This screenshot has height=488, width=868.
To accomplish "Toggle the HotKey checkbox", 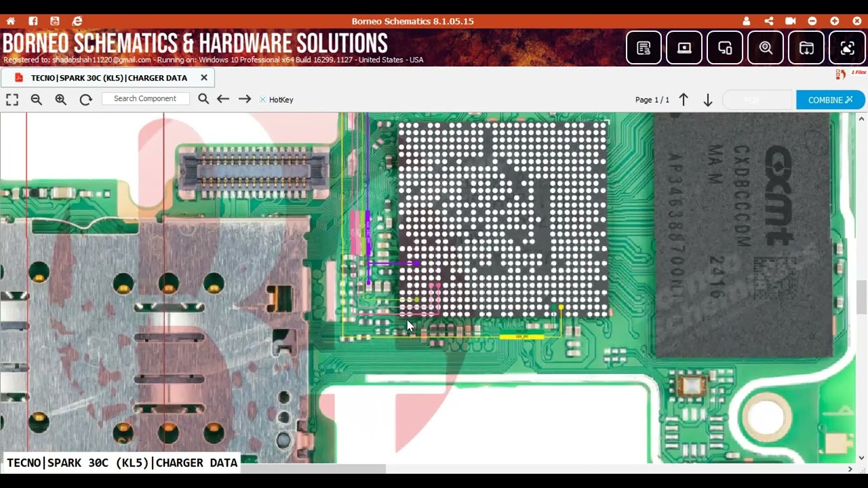I will click(262, 100).
